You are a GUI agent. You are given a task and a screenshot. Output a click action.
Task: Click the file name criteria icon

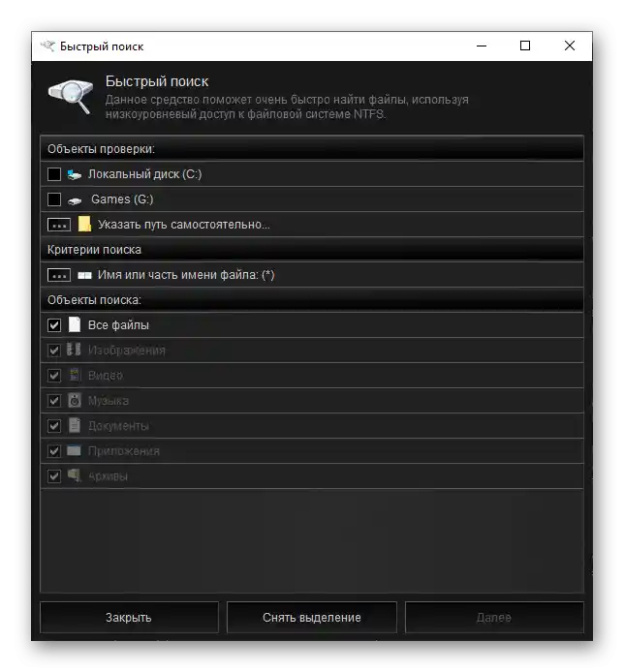tap(84, 276)
